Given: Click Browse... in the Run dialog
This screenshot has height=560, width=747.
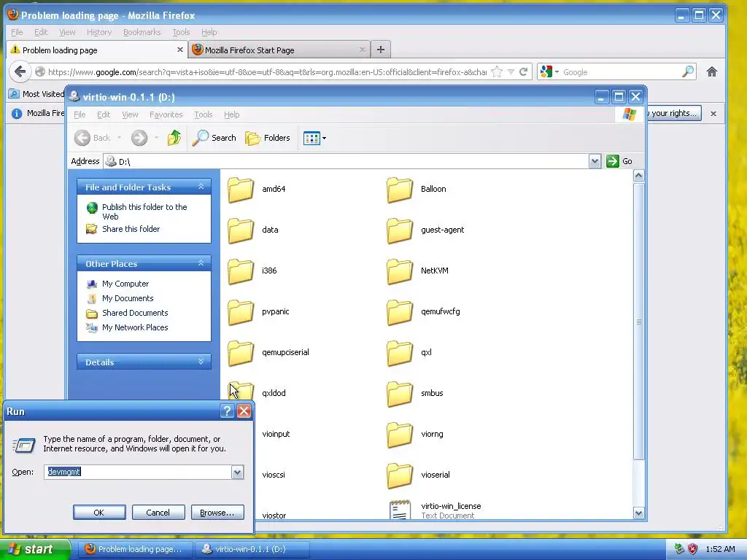Looking at the screenshot, I should coord(217,513).
